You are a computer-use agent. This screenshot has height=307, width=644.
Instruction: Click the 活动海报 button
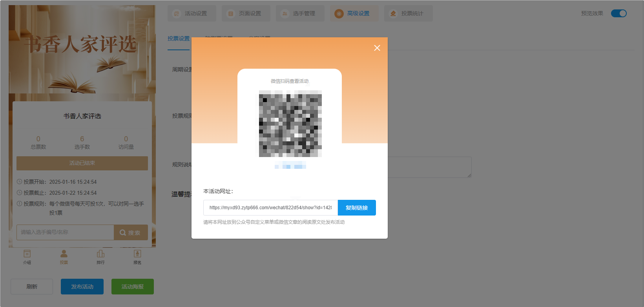133,287
